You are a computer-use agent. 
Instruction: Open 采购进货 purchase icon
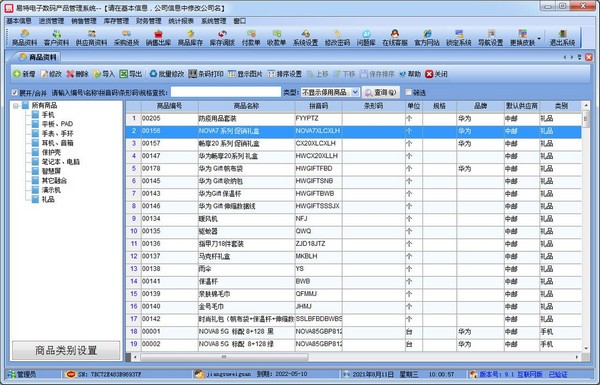[x=127, y=38]
